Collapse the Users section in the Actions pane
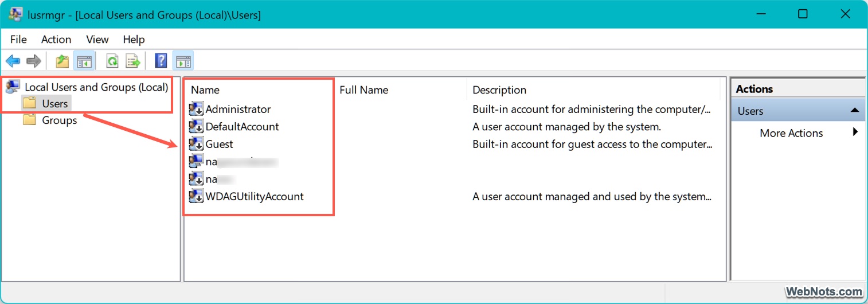This screenshot has width=868, height=304. tap(854, 111)
